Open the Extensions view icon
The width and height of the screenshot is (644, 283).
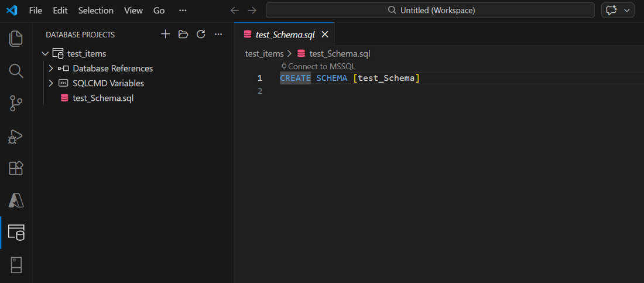pyautogui.click(x=16, y=168)
